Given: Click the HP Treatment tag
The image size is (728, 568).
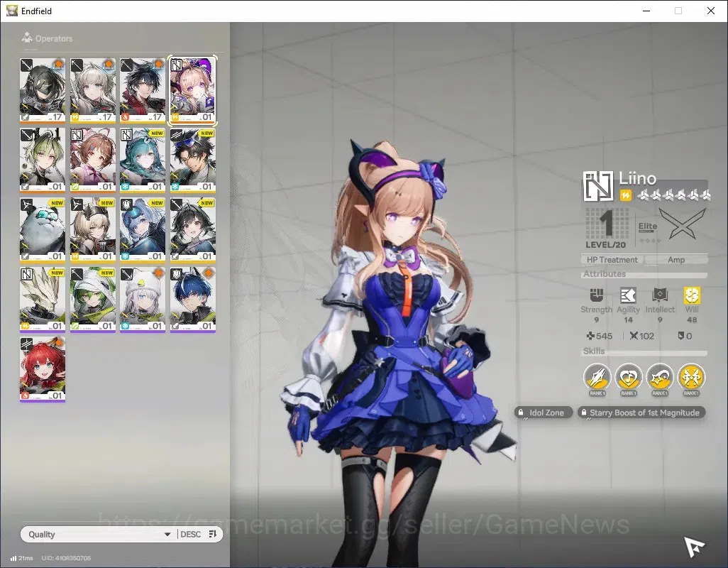Looking at the screenshot, I should tap(612, 260).
